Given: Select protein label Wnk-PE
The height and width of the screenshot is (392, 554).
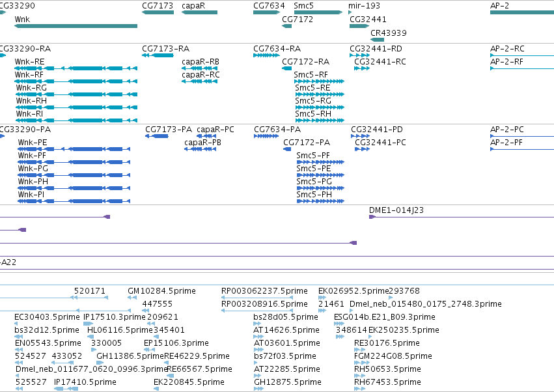Looking at the screenshot, I should [x=33, y=143].
